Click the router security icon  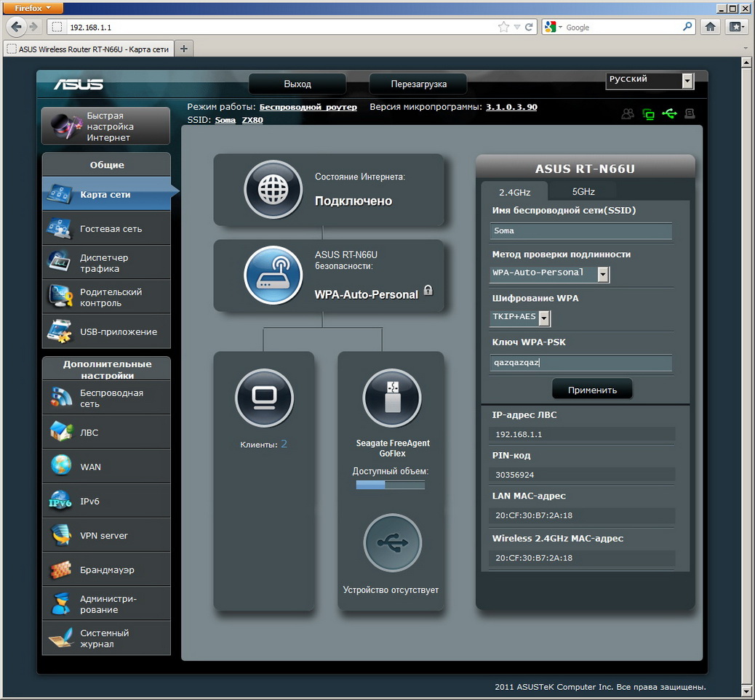(x=273, y=275)
